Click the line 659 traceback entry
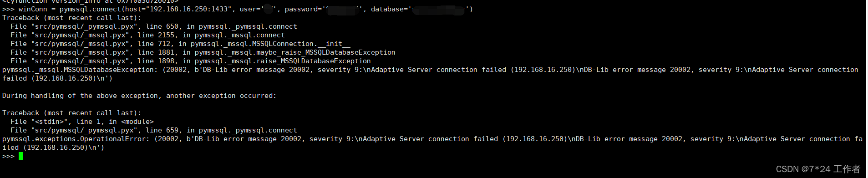This screenshot has height=178, width=868. coord(154,130)
